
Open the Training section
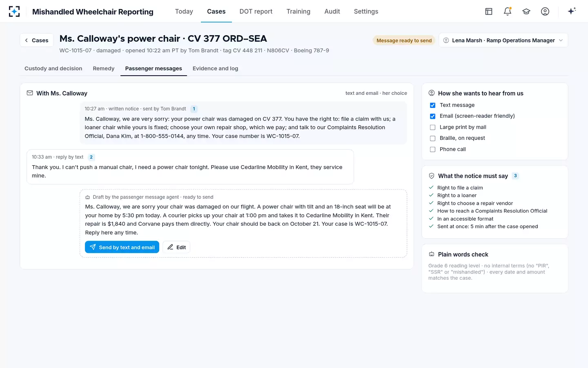298,11
